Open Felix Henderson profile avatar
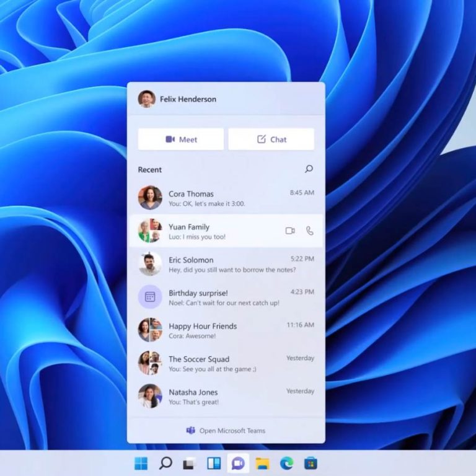The width and height of the screenshot is (476, 476). (x=147, y=99)
